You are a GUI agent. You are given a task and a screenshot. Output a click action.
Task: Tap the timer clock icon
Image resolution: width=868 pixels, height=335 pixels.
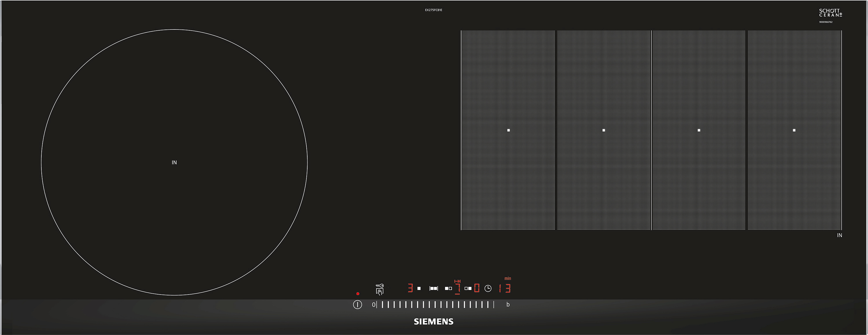click(488, 288)
